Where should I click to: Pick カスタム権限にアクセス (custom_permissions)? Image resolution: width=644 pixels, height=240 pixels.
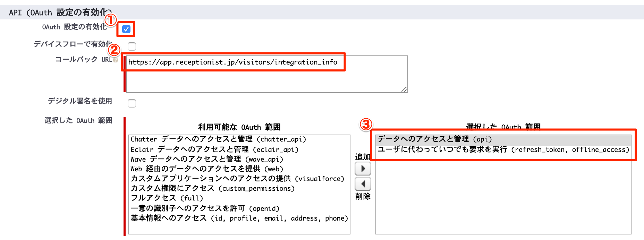click(212, 188)
